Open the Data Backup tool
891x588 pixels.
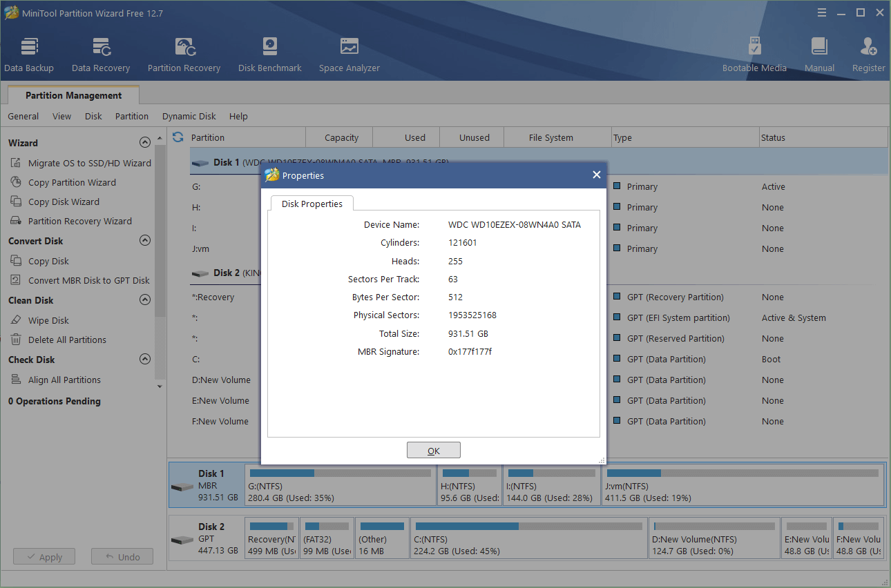(29, 55)
